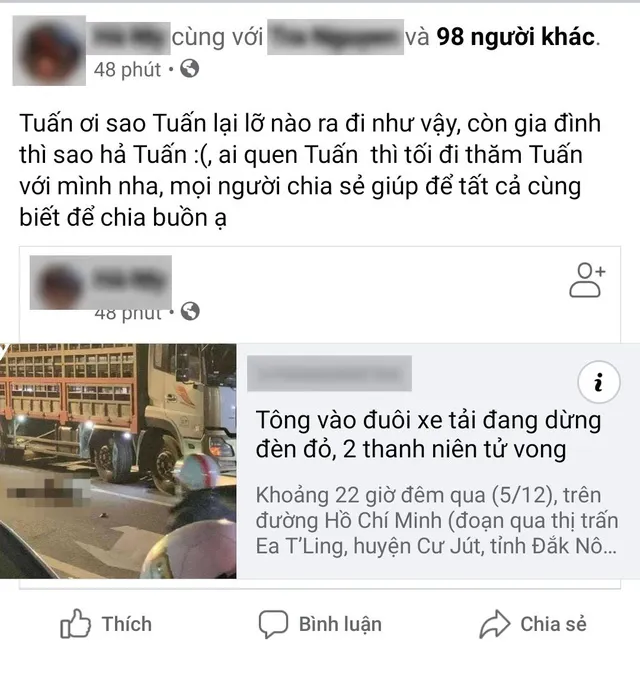Click the article headline Tông vào đuôi xe tải
The image size is (640, 673).
(428, 435)
